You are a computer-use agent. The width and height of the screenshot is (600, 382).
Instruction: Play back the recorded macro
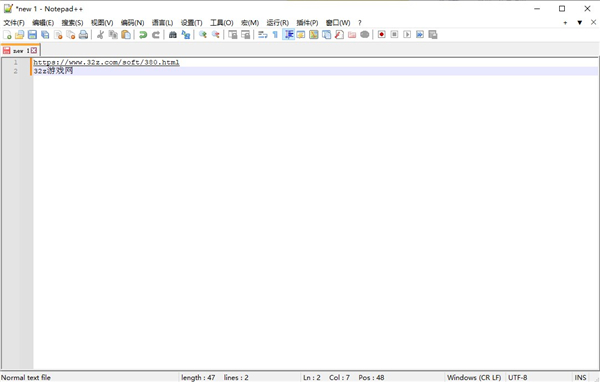(407, 35)
